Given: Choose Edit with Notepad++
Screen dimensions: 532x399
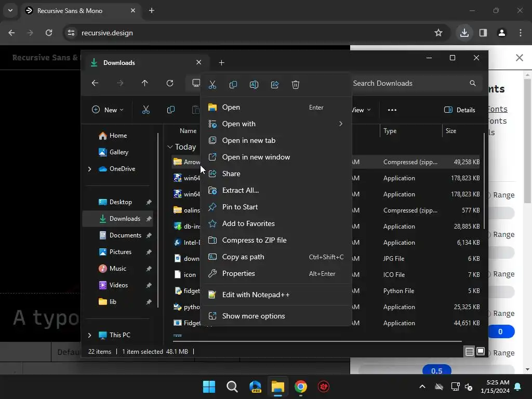Looking at the screenshot, I should [276, 295].
